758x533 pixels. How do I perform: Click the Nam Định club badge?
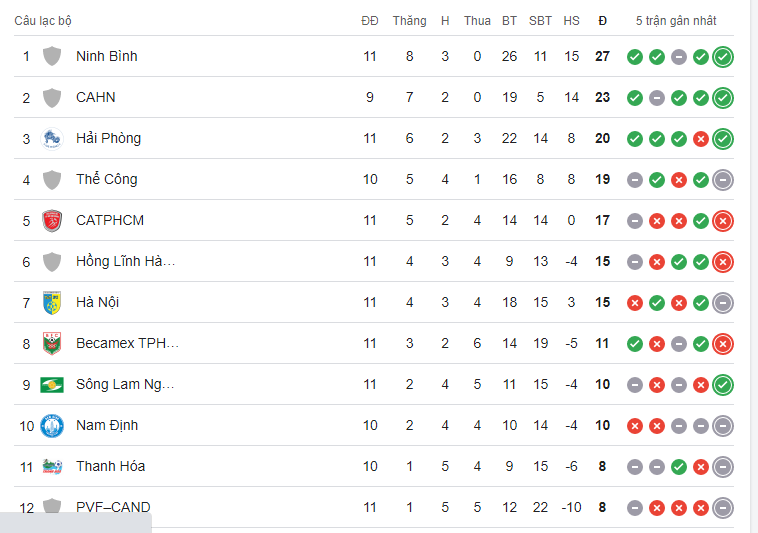[x=52, y=426]
